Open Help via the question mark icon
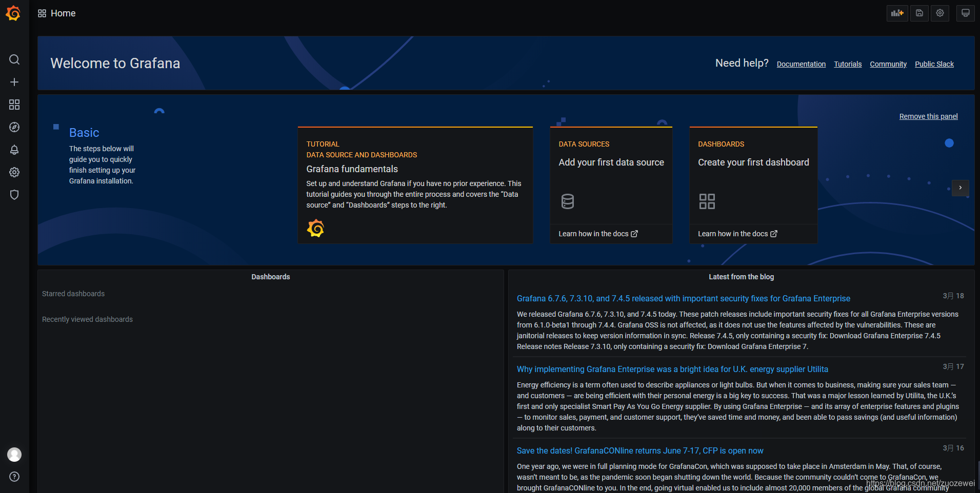The height and width of the screenshot is (493, 980). (x=14, y=477)
